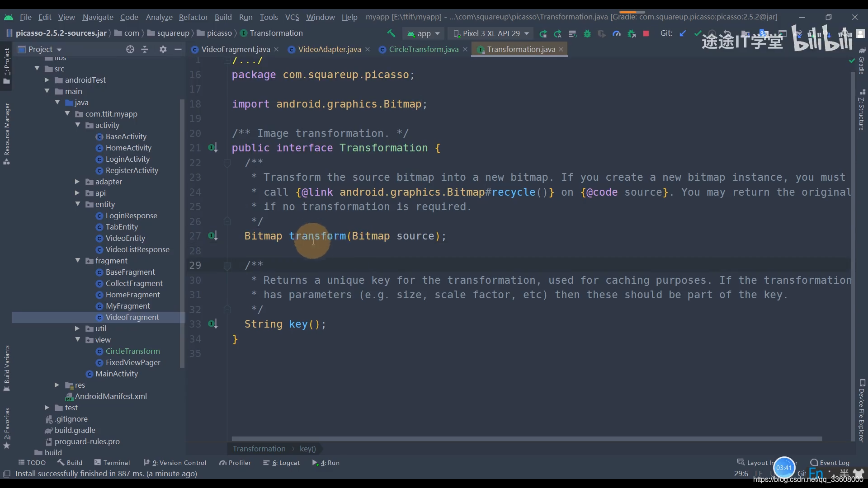Screen dimensions: 868x488
Task: Open 9: Version Control tool window
Action: point(175,463)
